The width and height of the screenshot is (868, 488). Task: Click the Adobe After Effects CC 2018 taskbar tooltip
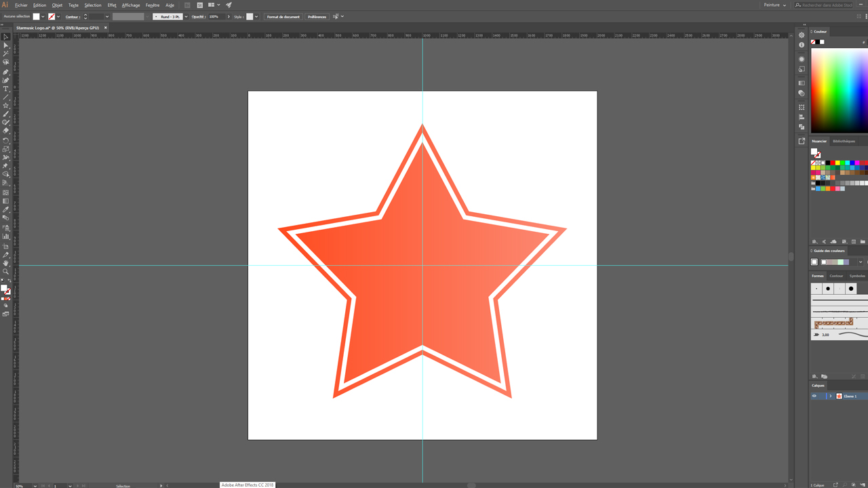click(x=248, y=485)
